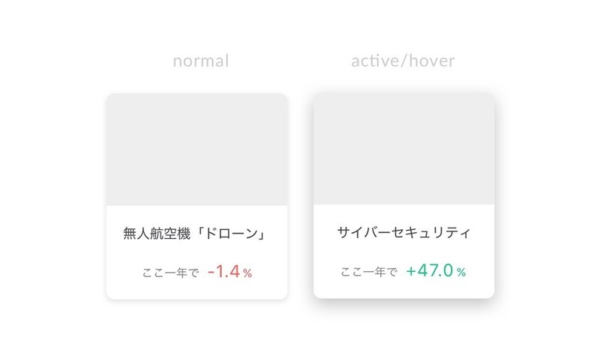Open the drone card's gray image placeholder

click(x=196, y=150)
